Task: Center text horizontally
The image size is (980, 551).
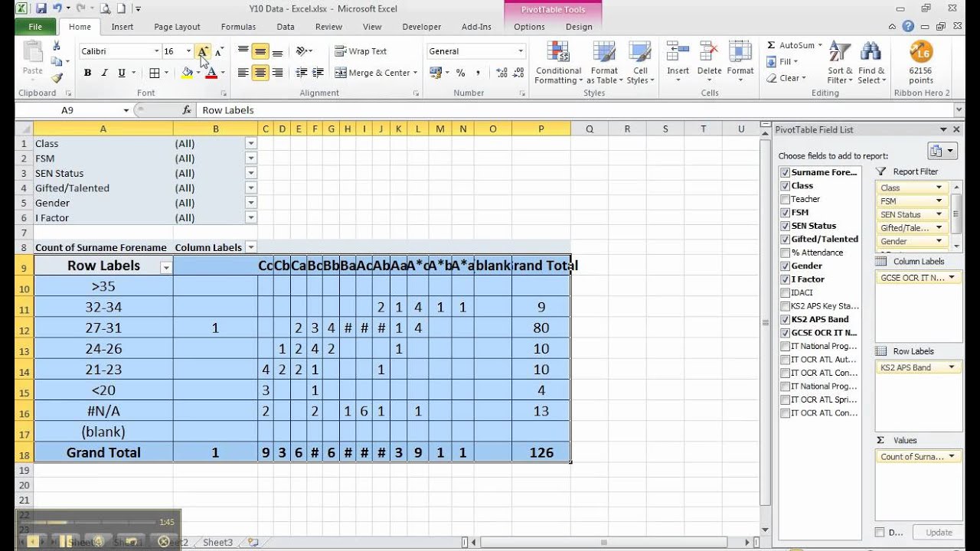Action: tap(260, 73)
